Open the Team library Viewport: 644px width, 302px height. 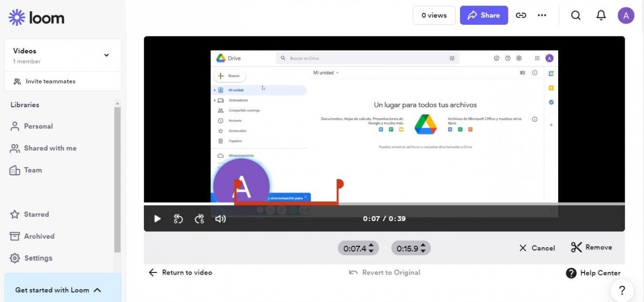pyautogui.click(x=26, y=170)
